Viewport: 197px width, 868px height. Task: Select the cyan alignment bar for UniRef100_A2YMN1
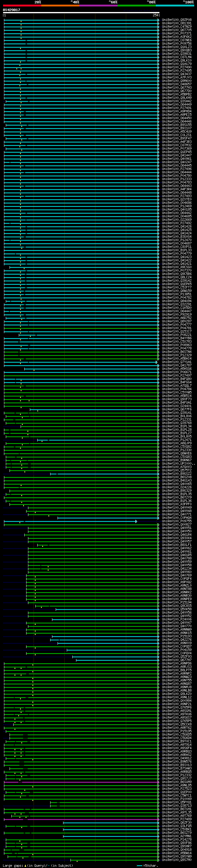[x=111, y=836]
